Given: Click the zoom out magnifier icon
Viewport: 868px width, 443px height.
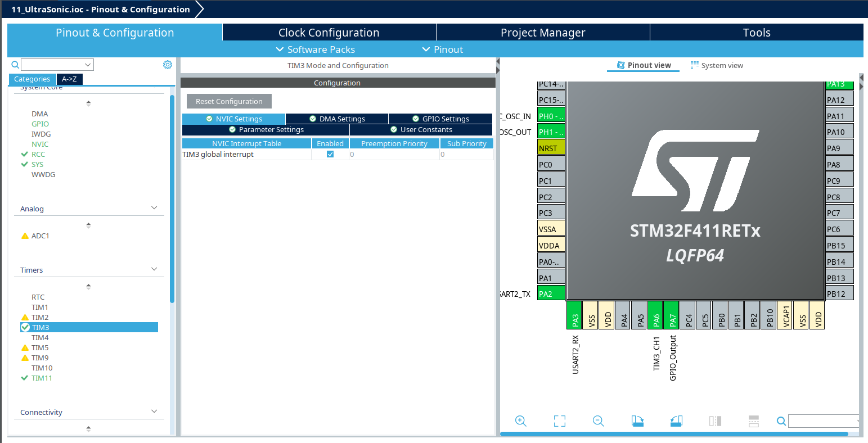Looking at the screenshot, I should click(599, 421).
